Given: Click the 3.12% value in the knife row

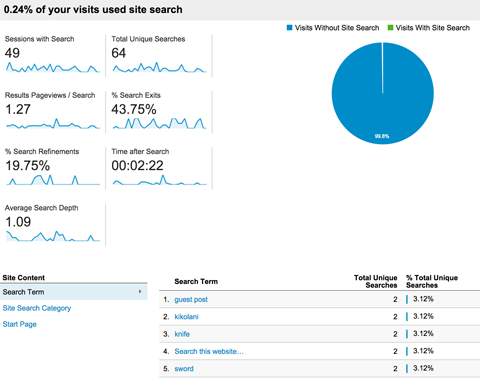Looking at the screenshot, I should (423, 334).
